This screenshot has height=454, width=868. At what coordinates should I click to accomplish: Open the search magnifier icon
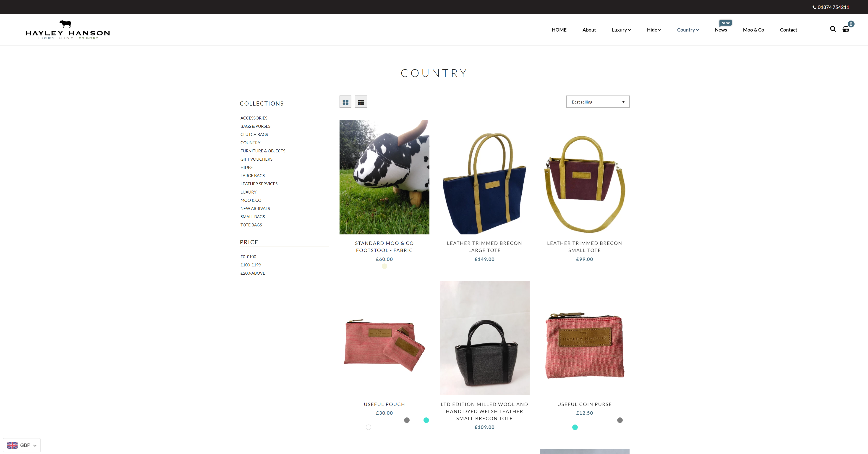point(833,29)
